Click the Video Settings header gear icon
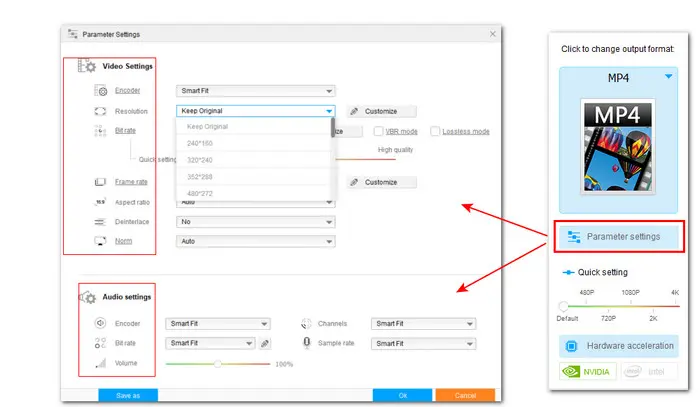Viewport: 700px width, 407px height. click(x=87, y=66)
